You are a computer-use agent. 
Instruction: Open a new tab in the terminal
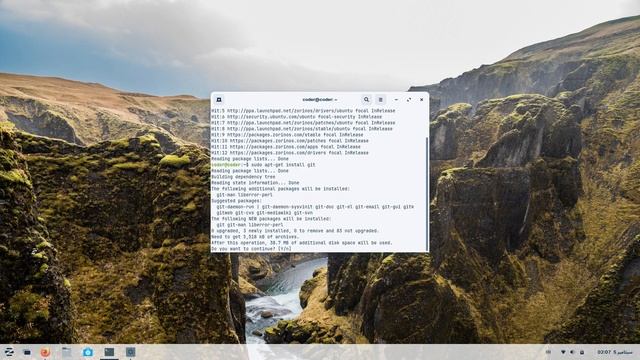[x=219, y=100]
